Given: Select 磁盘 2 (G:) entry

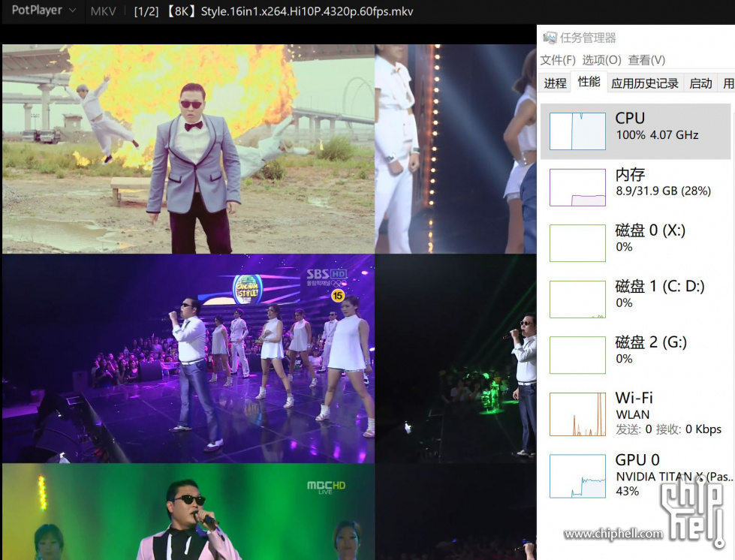Looking at the screenshot, I should 635,355.
